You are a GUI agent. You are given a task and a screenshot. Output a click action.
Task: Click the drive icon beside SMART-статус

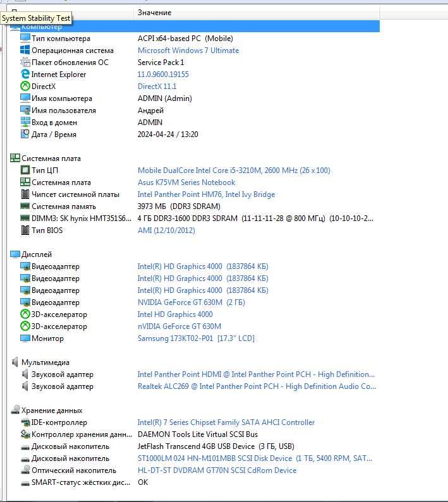coord(25,483)
